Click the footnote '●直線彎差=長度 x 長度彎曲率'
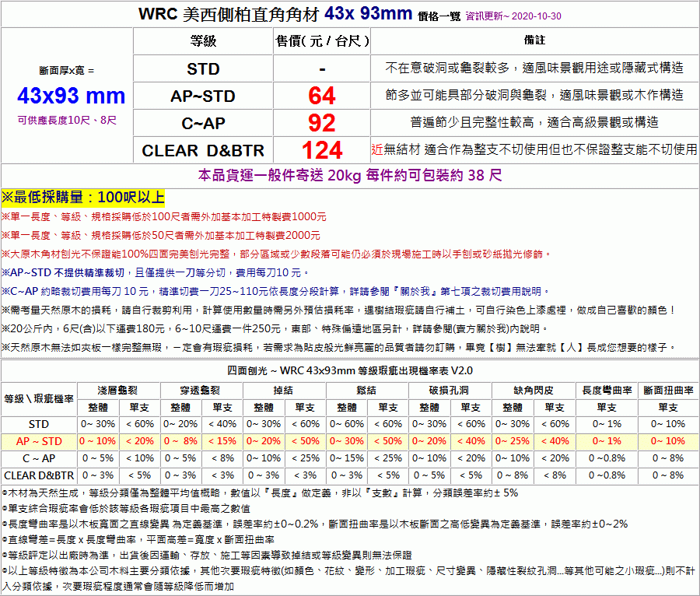 (138, 540)
